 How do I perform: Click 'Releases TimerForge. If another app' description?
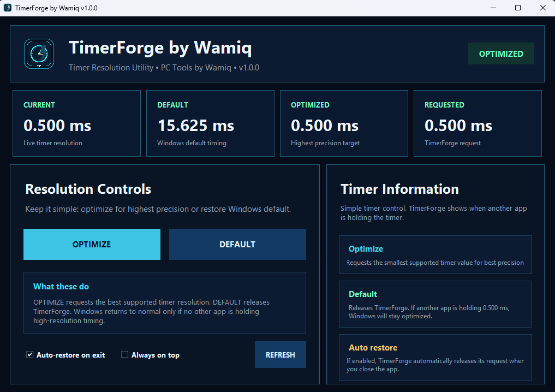coord(429,312)
